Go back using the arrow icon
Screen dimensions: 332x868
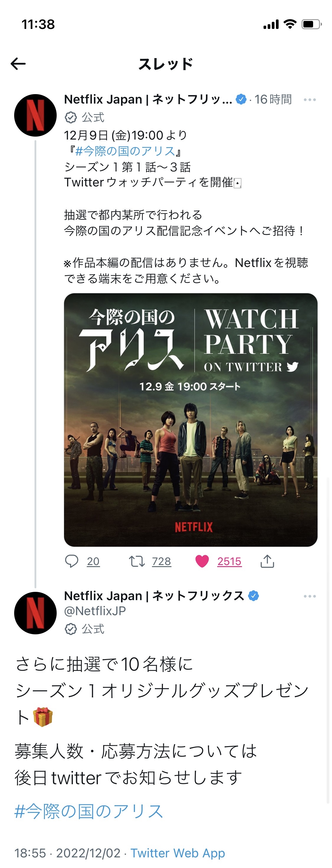coord(18,64)
